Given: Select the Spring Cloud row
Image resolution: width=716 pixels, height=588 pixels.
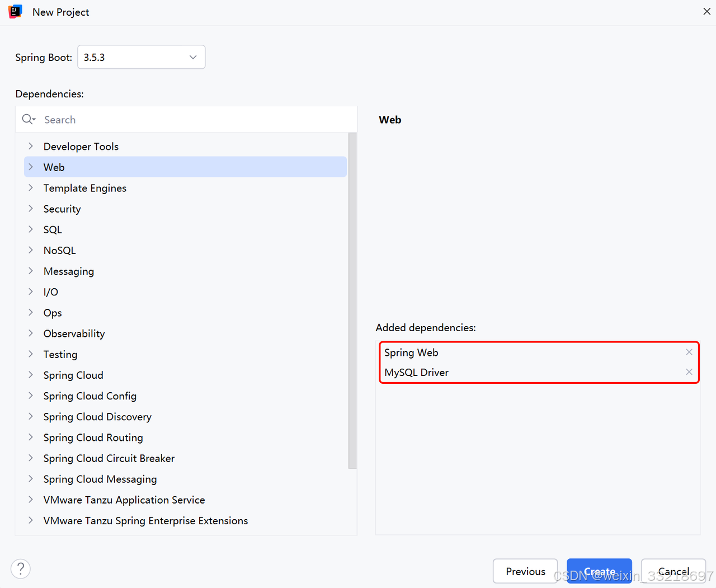Looking at the screenshot, I should 185,375.
